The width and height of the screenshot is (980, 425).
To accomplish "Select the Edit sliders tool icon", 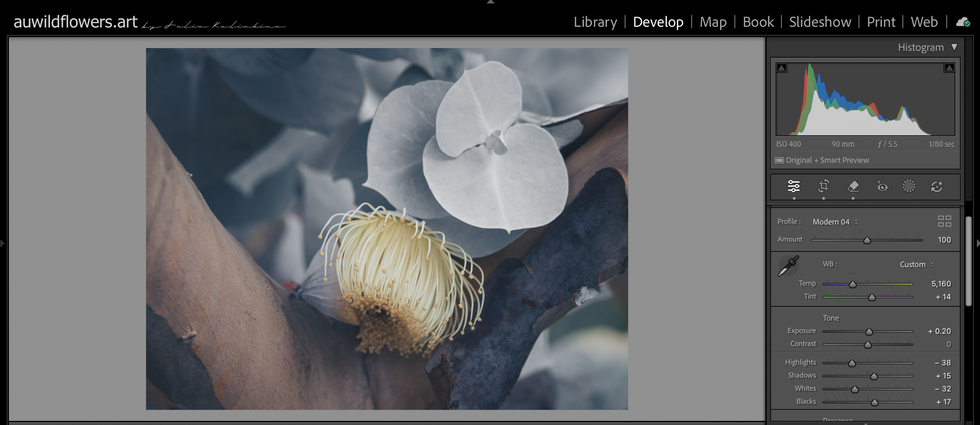I will pyautogui.click(x=794, y=186).
